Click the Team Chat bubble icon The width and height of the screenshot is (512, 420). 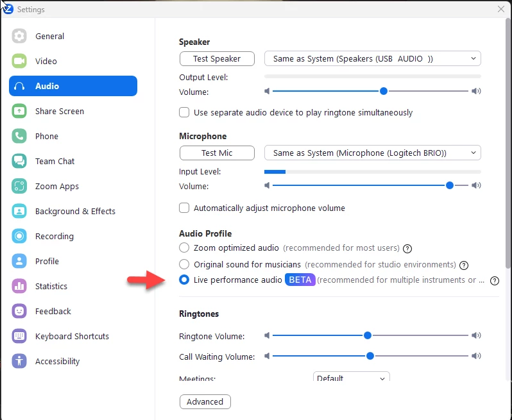pyautogui.click(x=19, y=161)
